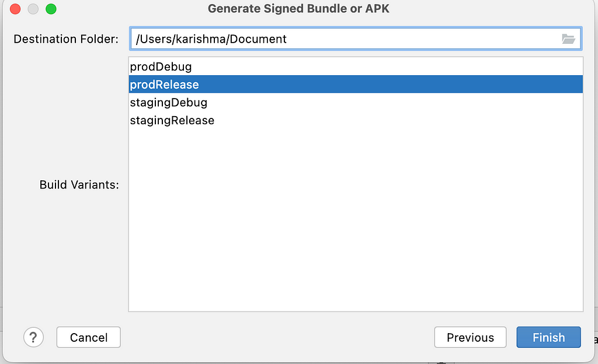
Task: Focus the Destination Folder path field
Action: [x=356, y=38]
